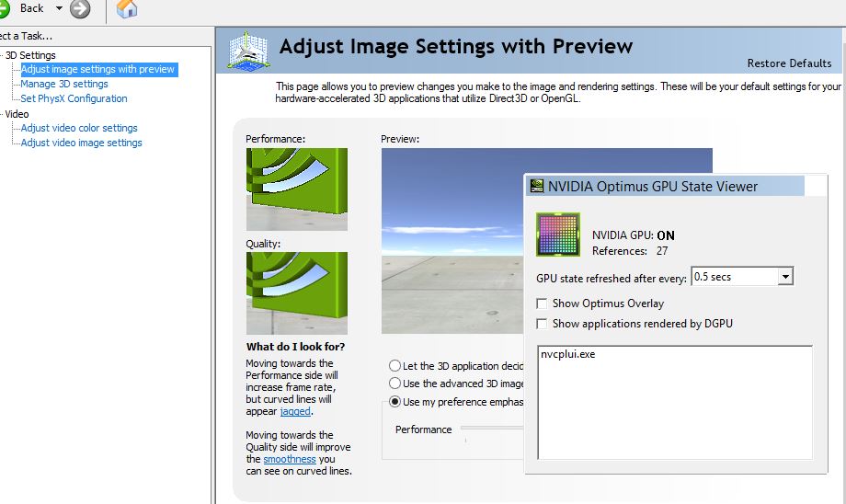Screen dimensions: 846x504
Task: Click Restore Defaults link
Action: [x=789, y=63]
